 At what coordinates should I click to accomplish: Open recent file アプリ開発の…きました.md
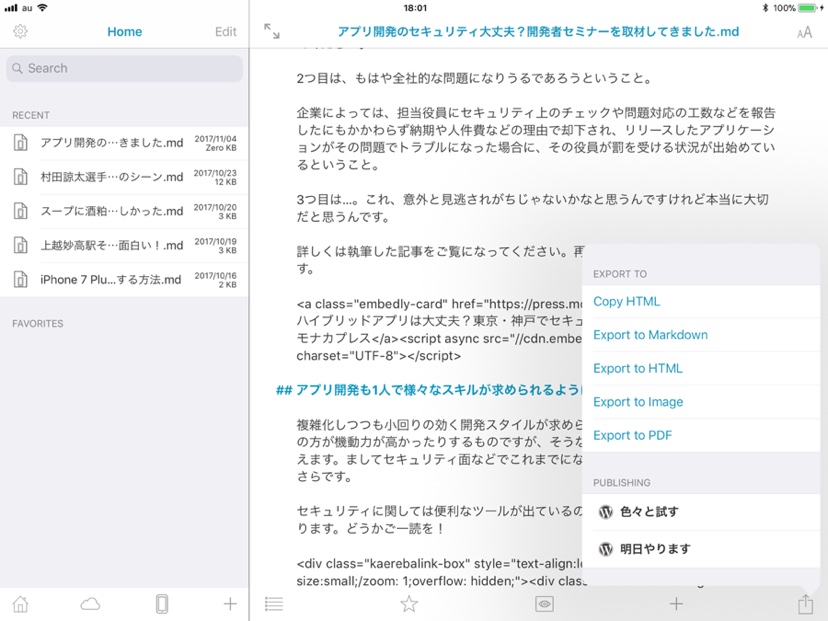(x=125, y=143)
